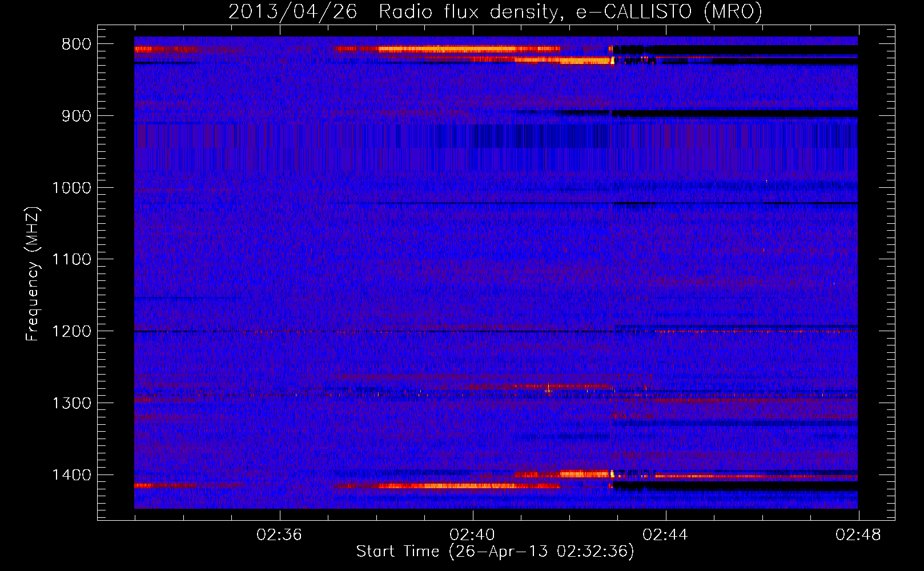
Task: Click the 1000 frequency tick label
Action: (71, 188)
